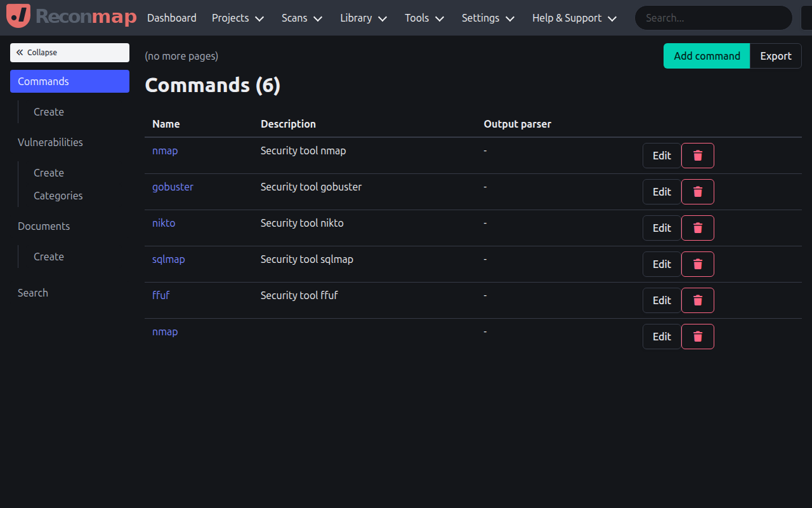Delete the bottom nmap entry's trash icon

click(697, 336)
